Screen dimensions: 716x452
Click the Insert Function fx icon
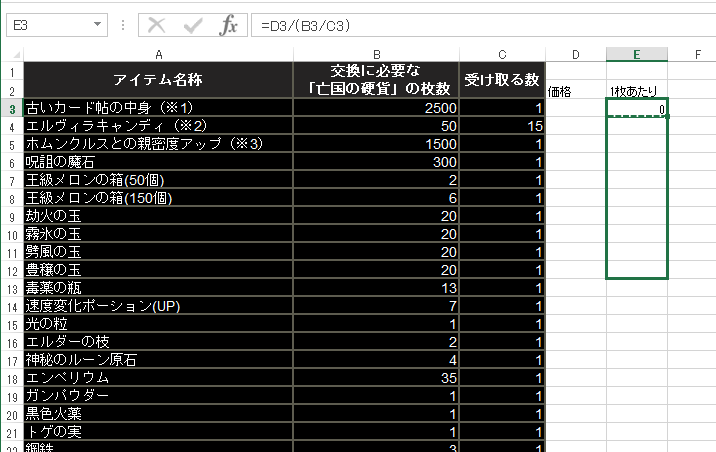coord(228,25)
